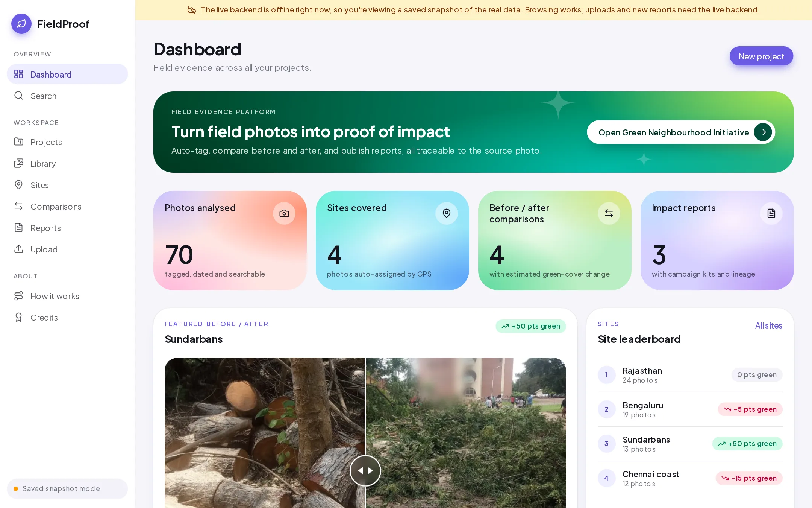Click the Projects folder icon
The image size is (812, 508).
click(x=18, y=142)
